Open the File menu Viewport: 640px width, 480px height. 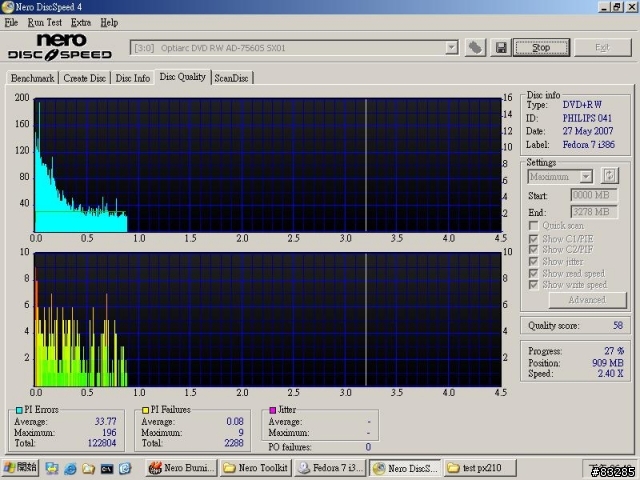tap(11, 22)
